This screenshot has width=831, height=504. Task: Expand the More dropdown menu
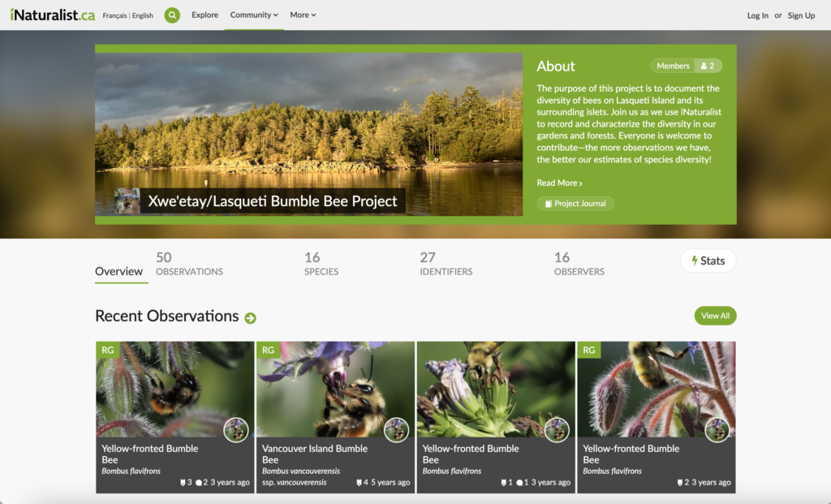point(303,15)
